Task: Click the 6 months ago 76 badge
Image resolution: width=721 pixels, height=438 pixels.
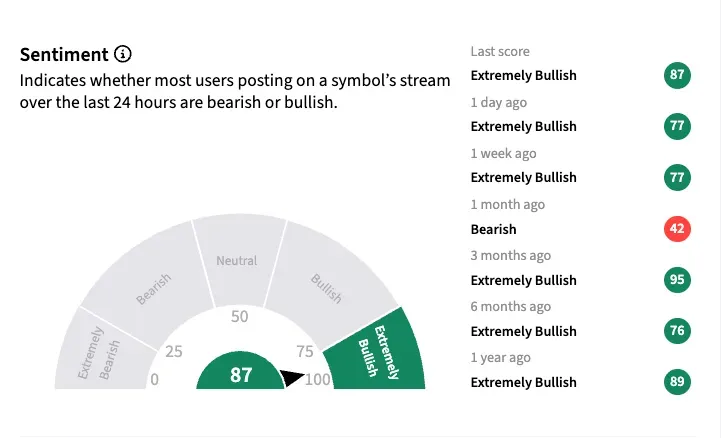Action: 677,331
